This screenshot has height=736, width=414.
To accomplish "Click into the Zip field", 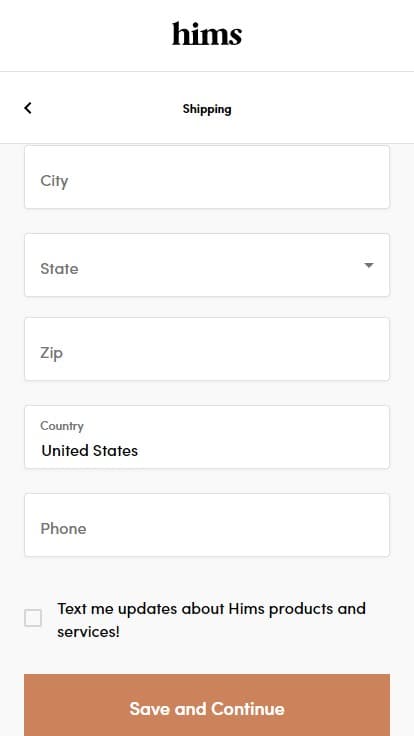I will (207, 349).
